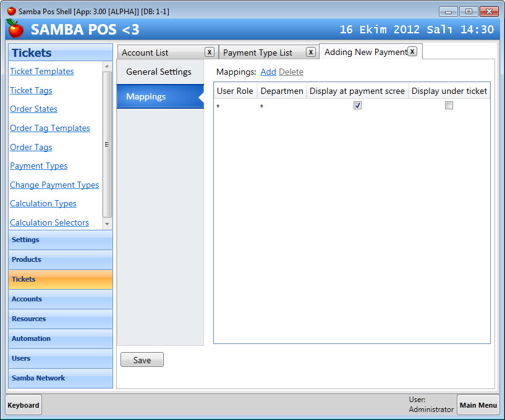Open the General Settings section
Viewport: 505px width, 420px height.
coord(160,72)
